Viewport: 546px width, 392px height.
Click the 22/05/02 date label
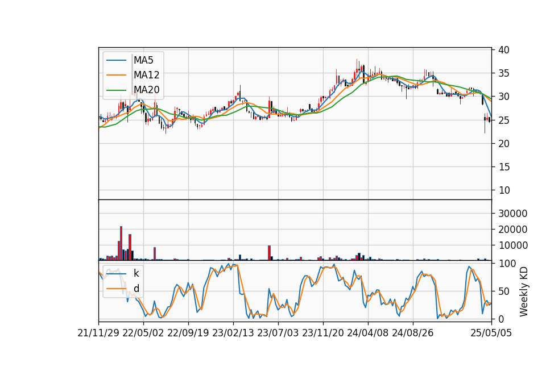pos(143,333)
